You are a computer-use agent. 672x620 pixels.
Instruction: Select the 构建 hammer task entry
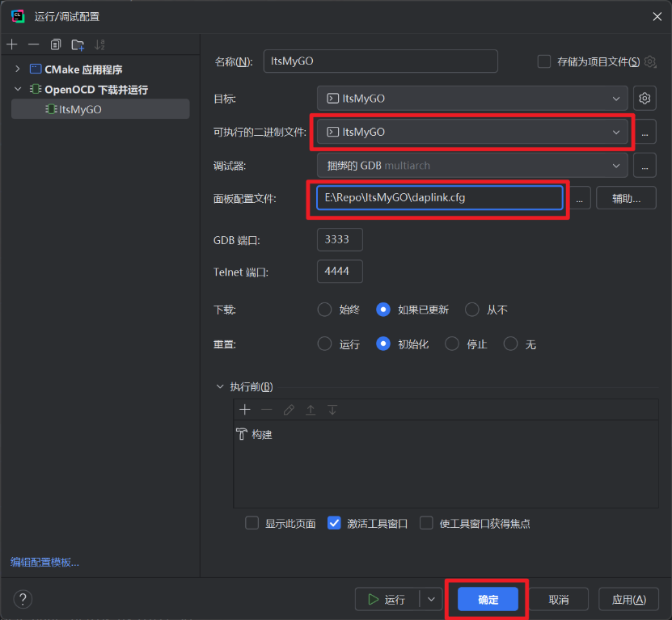[x=254, y=434]
